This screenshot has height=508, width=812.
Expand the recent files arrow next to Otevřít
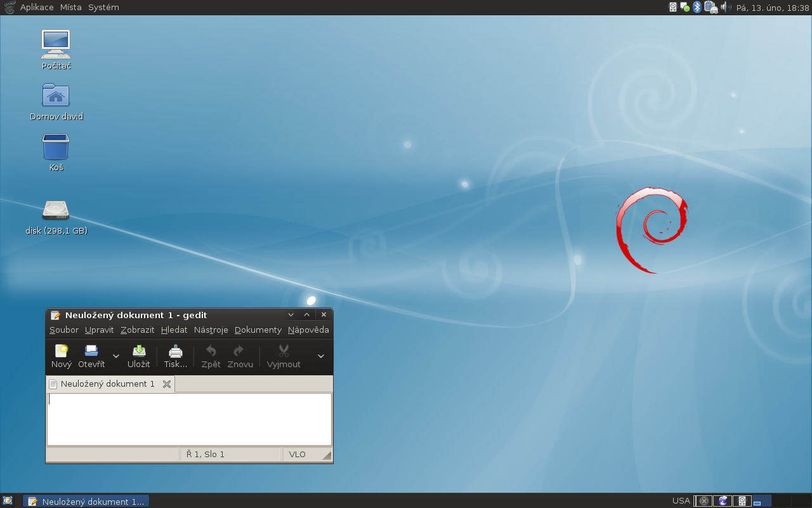point(116,356)
